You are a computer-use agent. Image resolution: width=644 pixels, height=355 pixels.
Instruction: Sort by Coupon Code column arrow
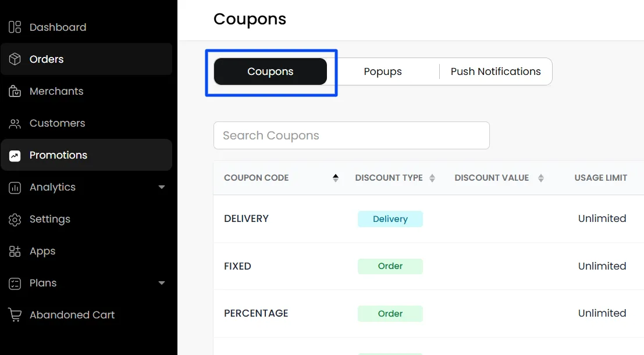click(x=336, y=178)
